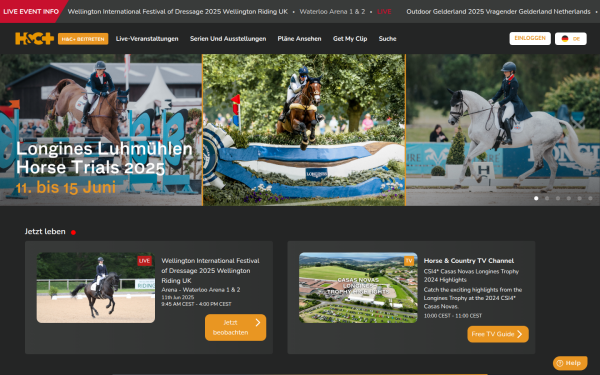Open the Longines Luhmühlen Horse Trials banner title

coord(104,158)
